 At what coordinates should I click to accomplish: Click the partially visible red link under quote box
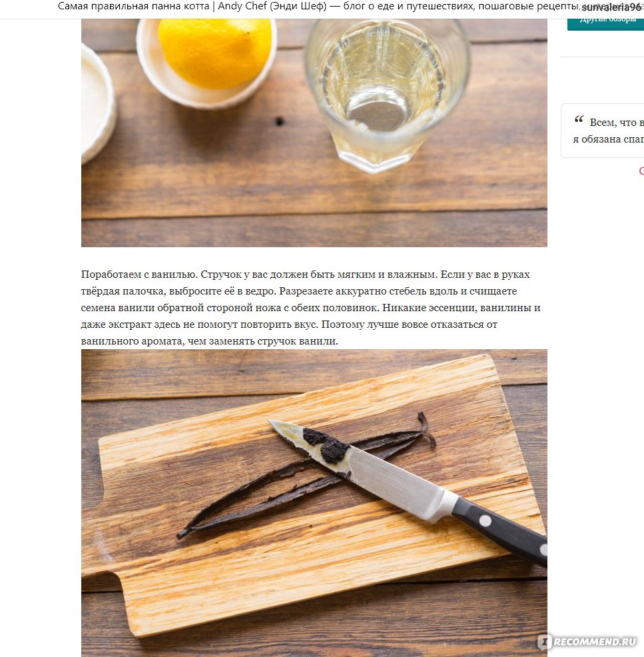click(x=641, y=171)
